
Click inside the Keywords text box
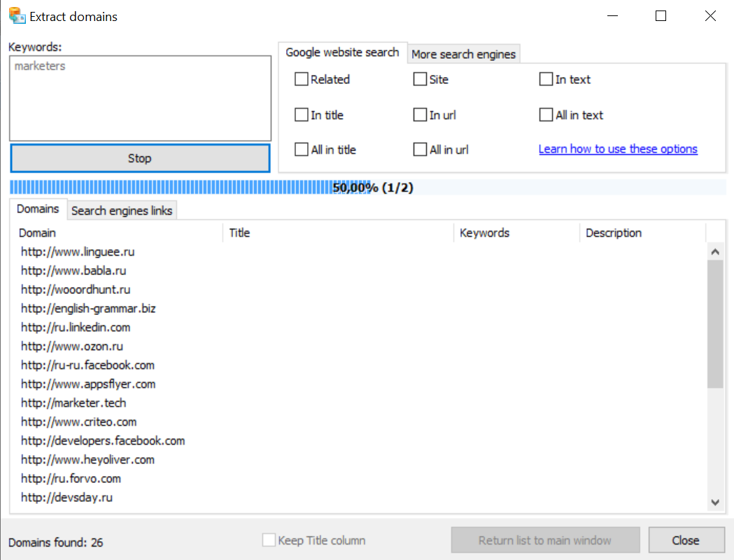140,98
